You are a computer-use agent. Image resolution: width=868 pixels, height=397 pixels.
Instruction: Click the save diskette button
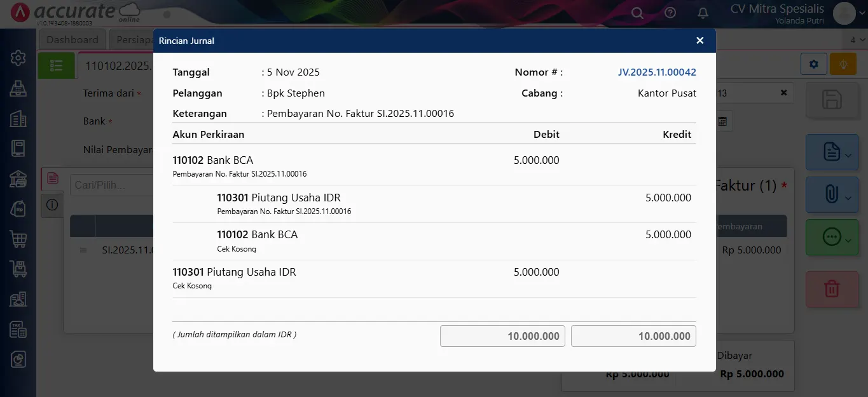point(831,100)
